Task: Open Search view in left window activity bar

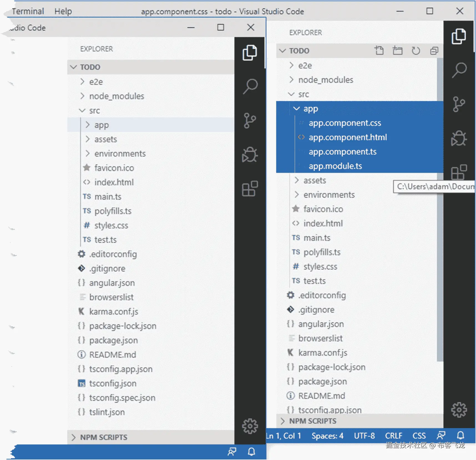Action: tap(250, 87)
